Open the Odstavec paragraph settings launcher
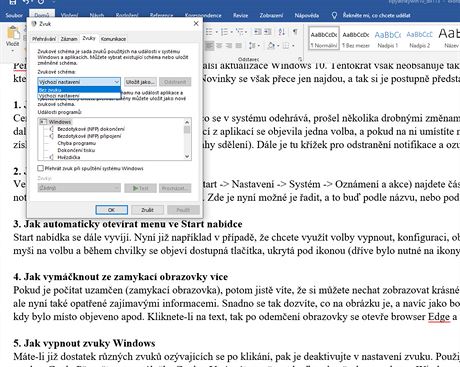The height and width of the screenshot is (367, 460). (x=300, y=59)
